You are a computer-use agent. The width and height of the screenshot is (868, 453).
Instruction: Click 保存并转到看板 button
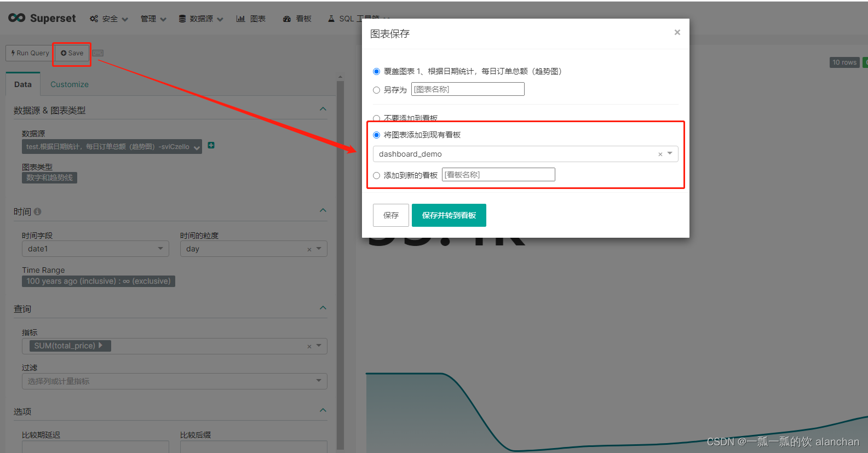[x=449, y=215]
